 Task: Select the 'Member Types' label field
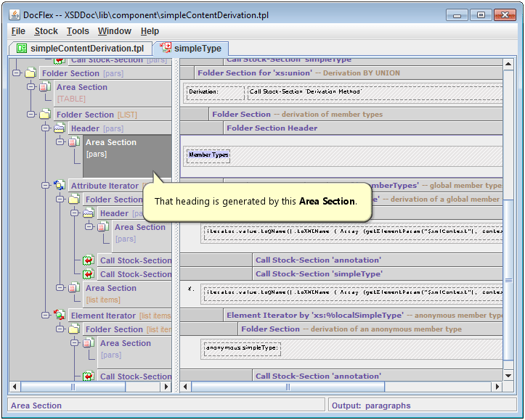pyautogui.click(x=208, y=155)
